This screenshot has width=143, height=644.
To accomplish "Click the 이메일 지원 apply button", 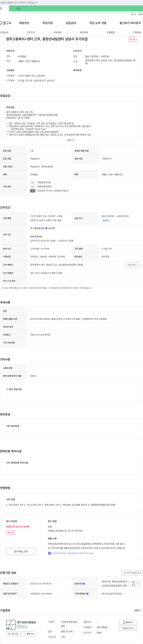I will click(21, 551).
